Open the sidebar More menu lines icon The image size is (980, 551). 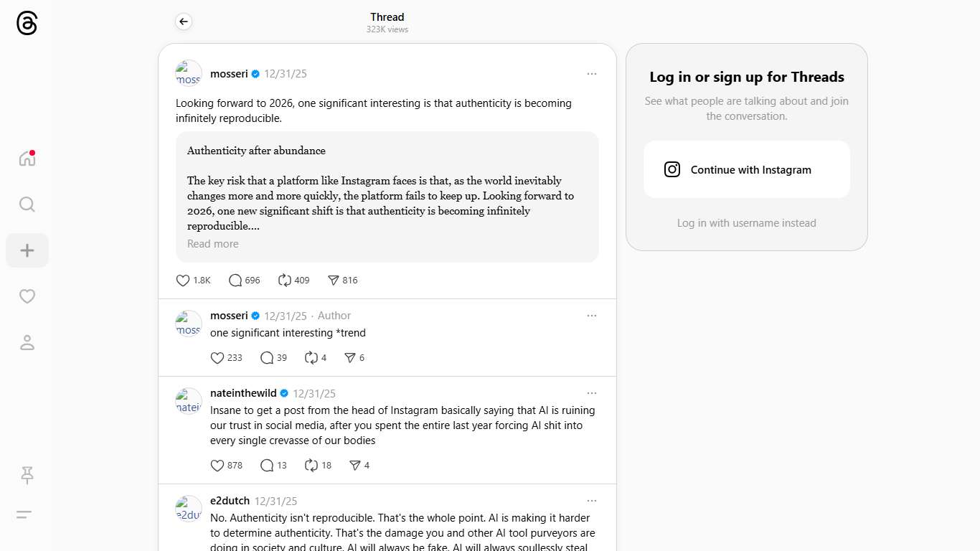point(24,514)
